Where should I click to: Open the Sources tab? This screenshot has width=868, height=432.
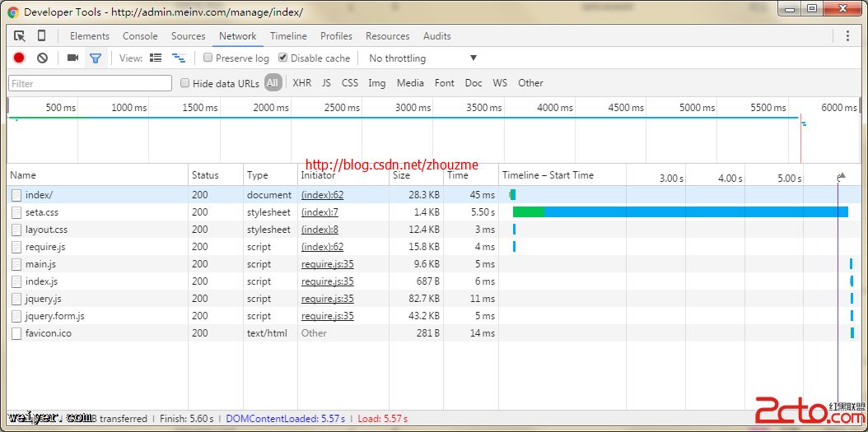point(188,35)
